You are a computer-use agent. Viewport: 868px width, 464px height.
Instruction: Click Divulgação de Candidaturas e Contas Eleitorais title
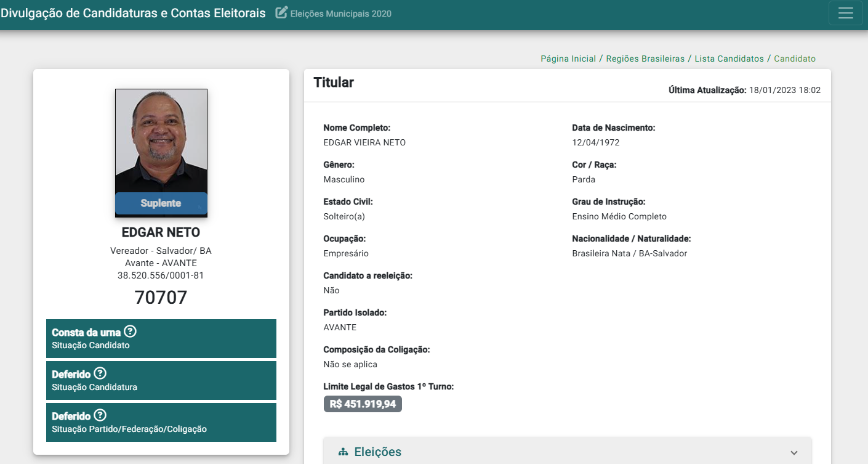click(x=133, y=13)
